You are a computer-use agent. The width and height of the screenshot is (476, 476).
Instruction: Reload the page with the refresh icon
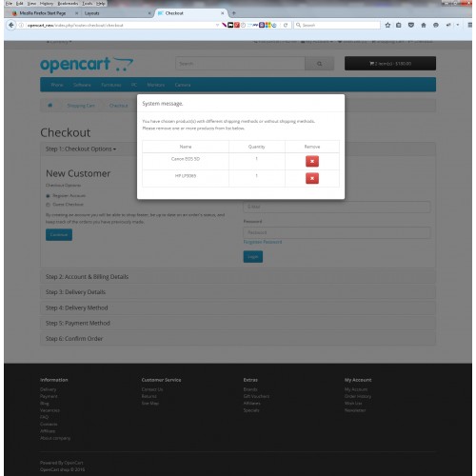tap(286, 25)
